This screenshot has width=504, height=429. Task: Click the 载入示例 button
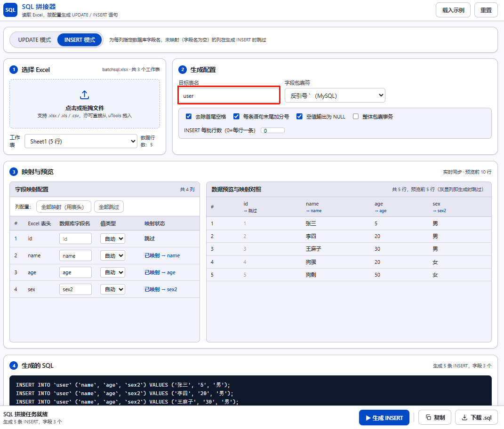pos(453,10)
